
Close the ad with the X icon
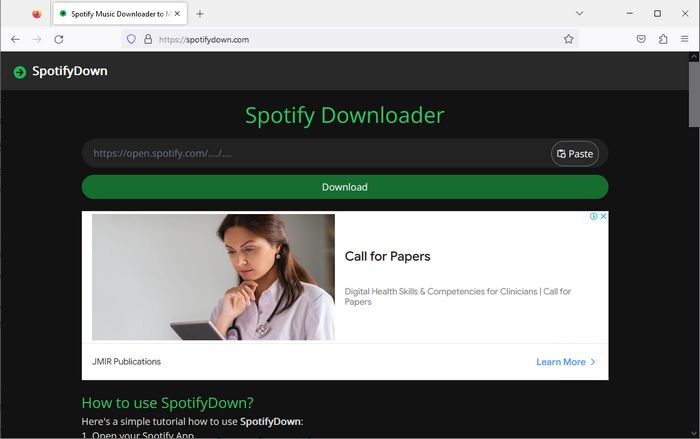click(603, 216)
